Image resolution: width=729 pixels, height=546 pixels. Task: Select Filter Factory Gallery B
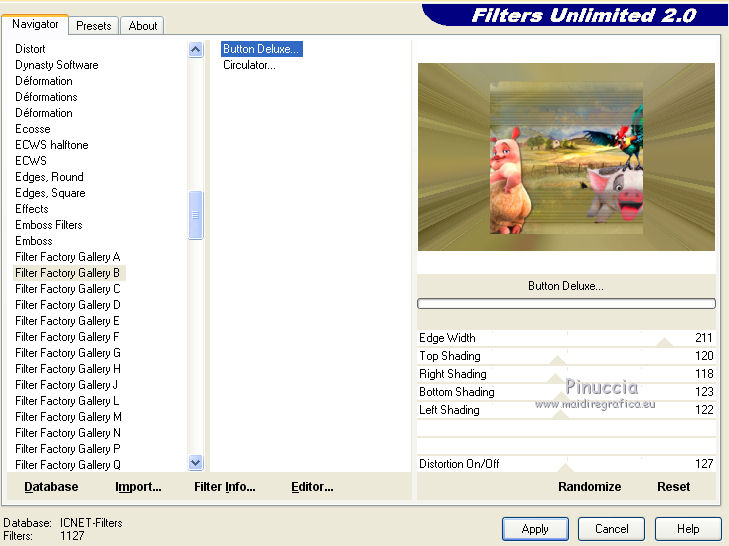(x=68, y=273)
